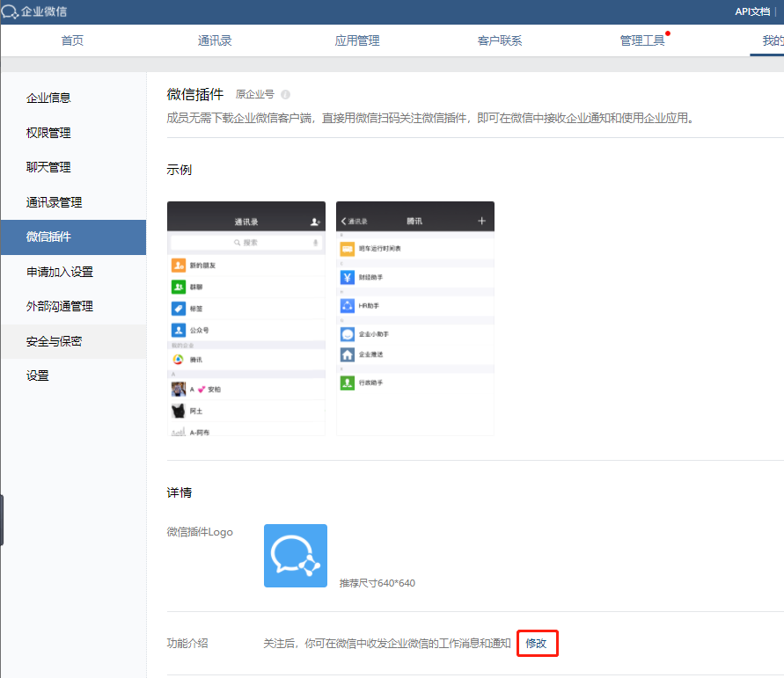784x678 pixels.
Task: Open 外部沟通管理 sidebar item
Action: click(73, 306)
